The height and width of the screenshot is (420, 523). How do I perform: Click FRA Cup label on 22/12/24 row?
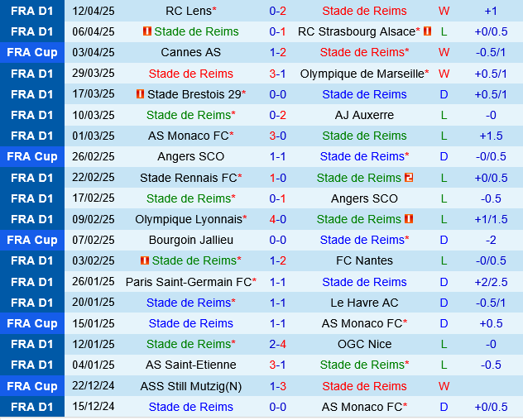click(32, 386)
